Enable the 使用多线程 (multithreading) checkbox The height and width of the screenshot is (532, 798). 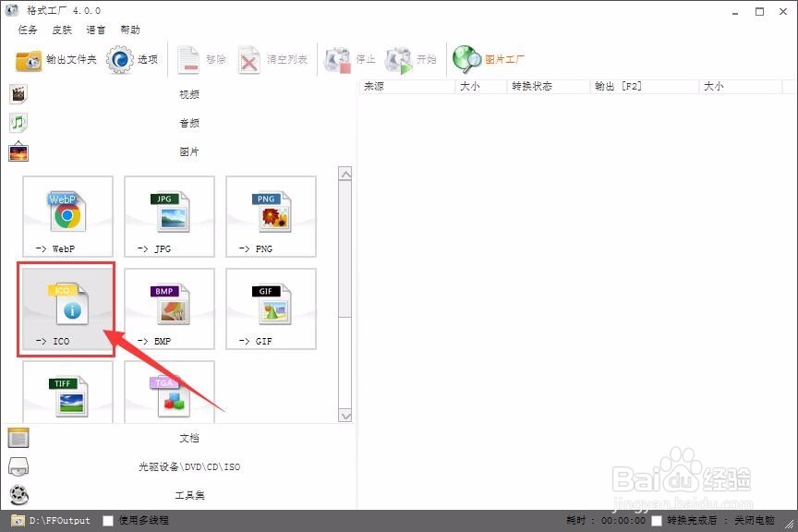(x=108, y=520)
